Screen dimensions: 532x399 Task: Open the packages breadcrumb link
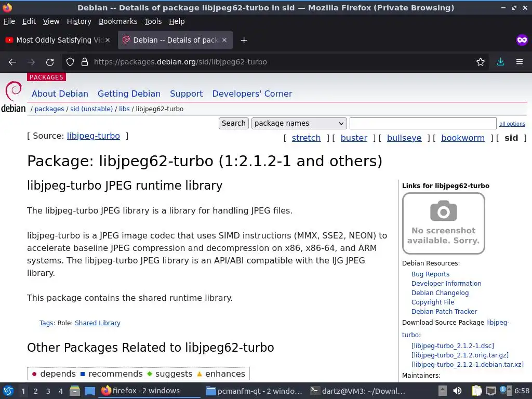click(49, 109)
